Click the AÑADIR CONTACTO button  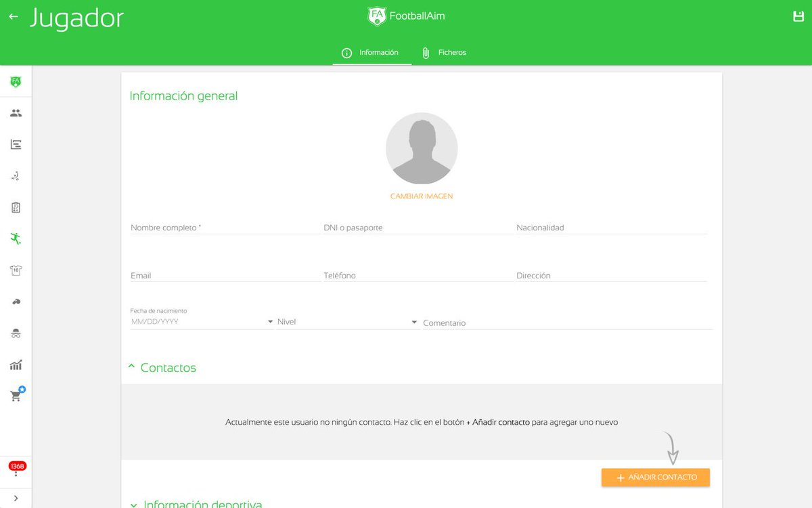pyautogui.click(x=656, y=478)
